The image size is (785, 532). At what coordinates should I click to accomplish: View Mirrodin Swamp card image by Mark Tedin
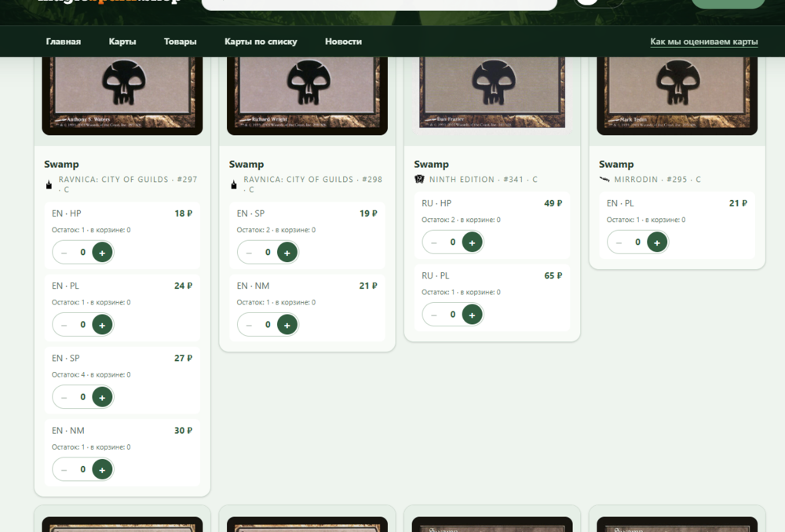[677, 96]
